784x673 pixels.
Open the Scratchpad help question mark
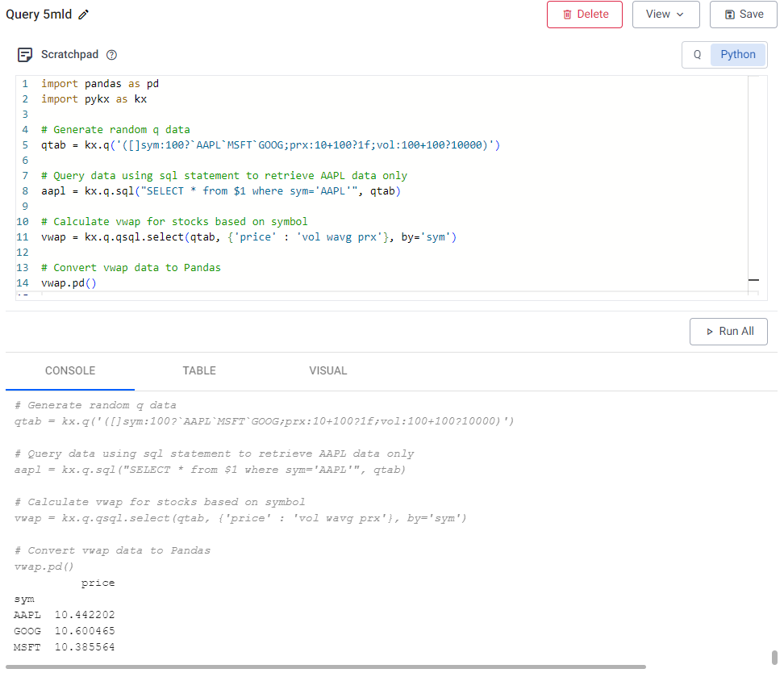coord(111,55)
